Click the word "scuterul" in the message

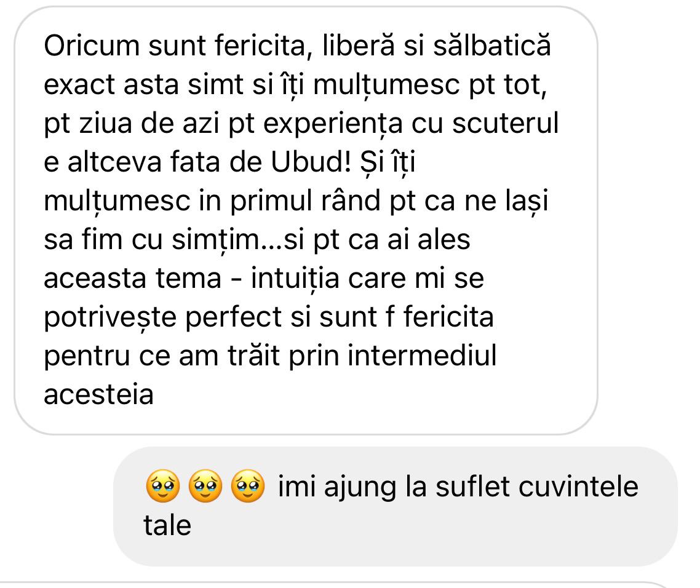click(x=506, y=123)
